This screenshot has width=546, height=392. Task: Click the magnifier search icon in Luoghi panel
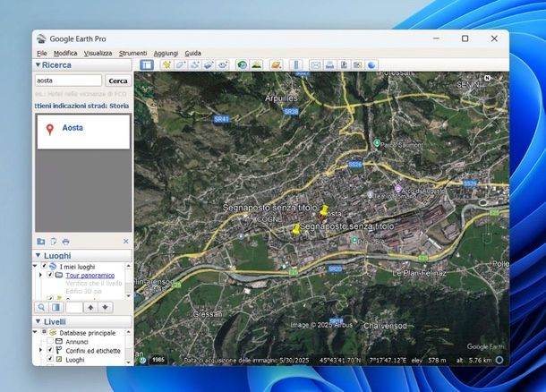(41, 307)
